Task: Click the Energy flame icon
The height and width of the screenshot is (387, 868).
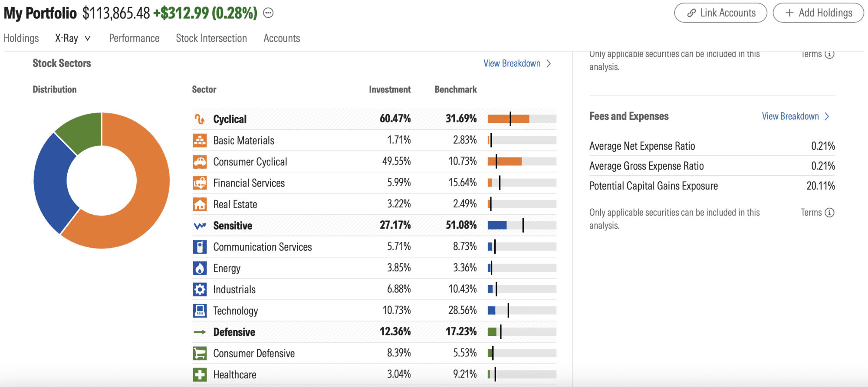Action: click(200, 268)
